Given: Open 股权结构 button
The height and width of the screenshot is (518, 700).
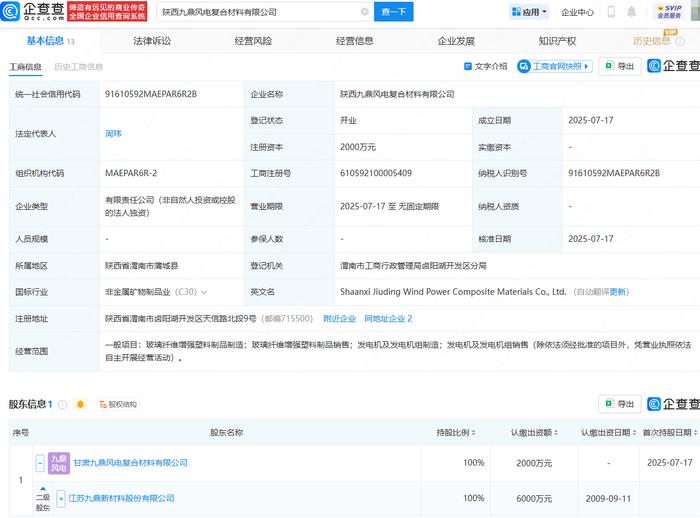Looking at the screenshot, I should pyautogui.click(x=118, y=405).
